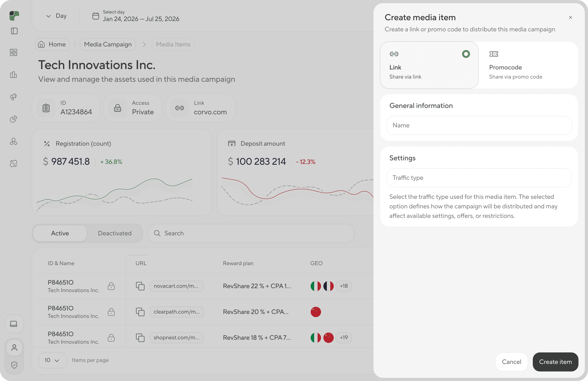Open the bar chart statistics sidebar icon
Viewport: 588px width, 381px height.
[14, 75]
